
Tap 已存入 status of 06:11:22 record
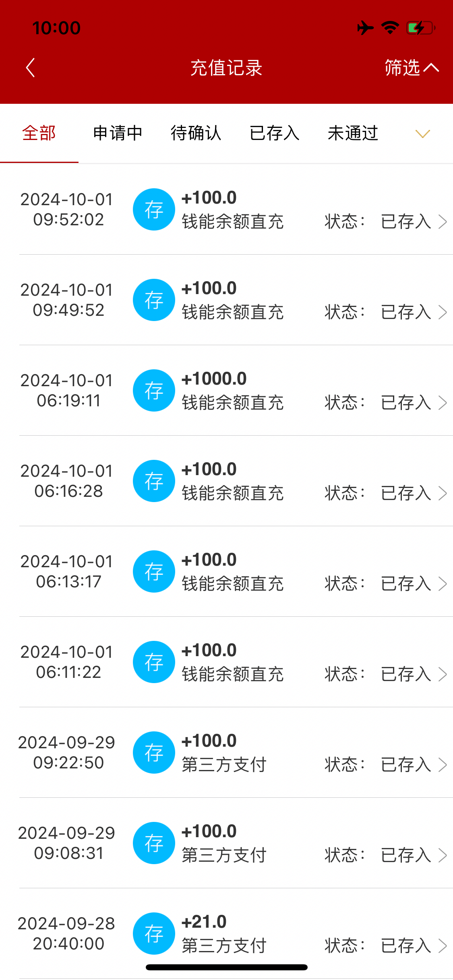pos(406,674)
